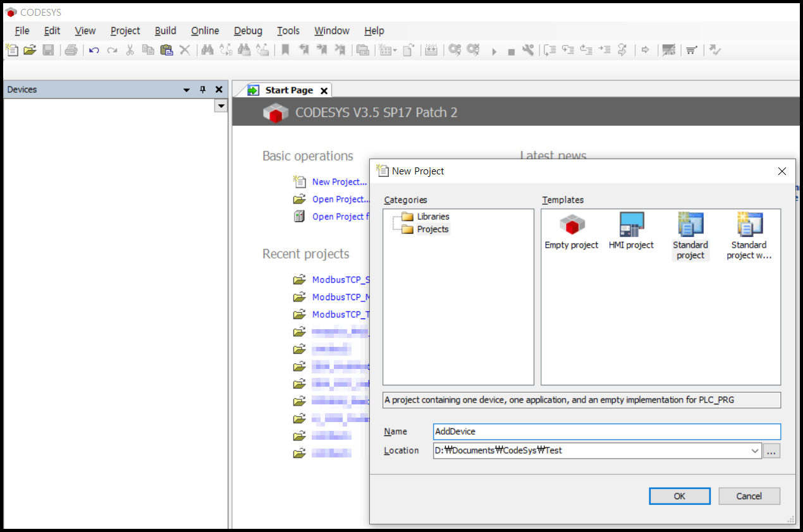Open the first ModbusTCP recent project
The width and height of the screenshot is (803, 532).
click(340, 280)
